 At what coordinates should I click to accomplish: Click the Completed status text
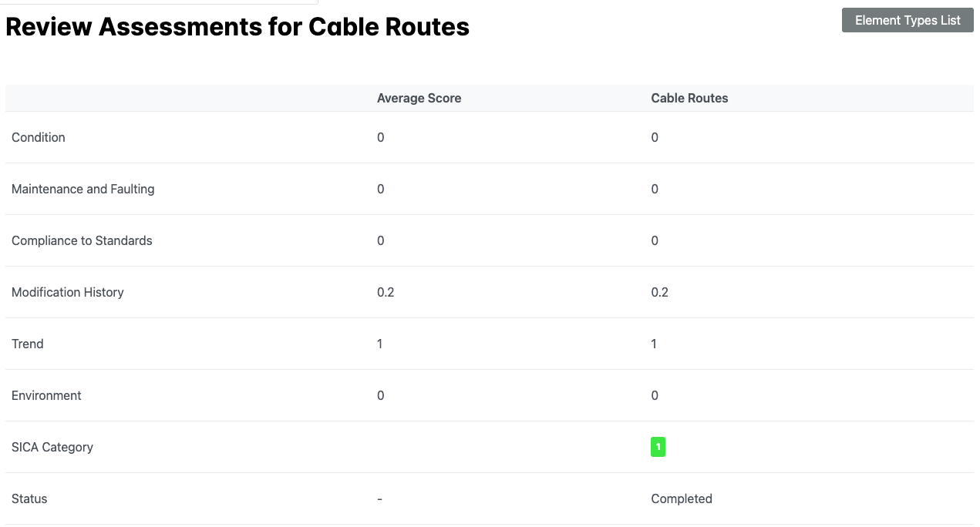click(682, 498)
